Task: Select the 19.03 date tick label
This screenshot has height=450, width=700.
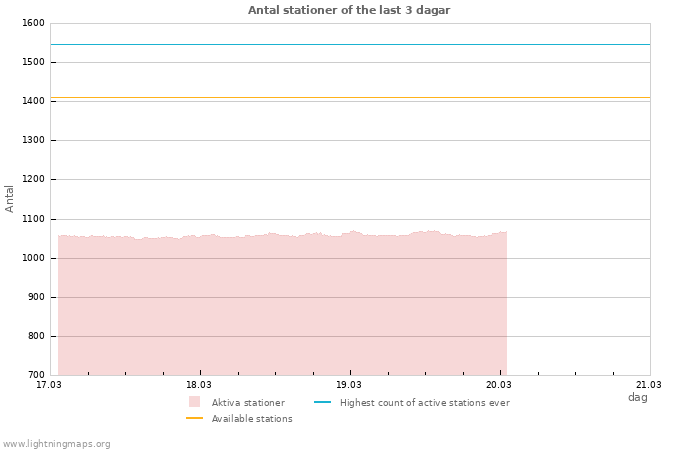Action: [x=348, y=384]
